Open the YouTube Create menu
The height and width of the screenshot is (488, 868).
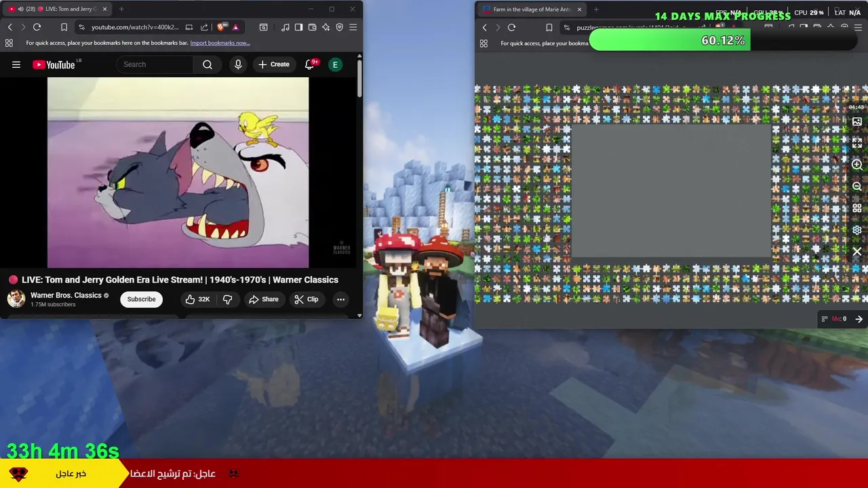[274, 64]
